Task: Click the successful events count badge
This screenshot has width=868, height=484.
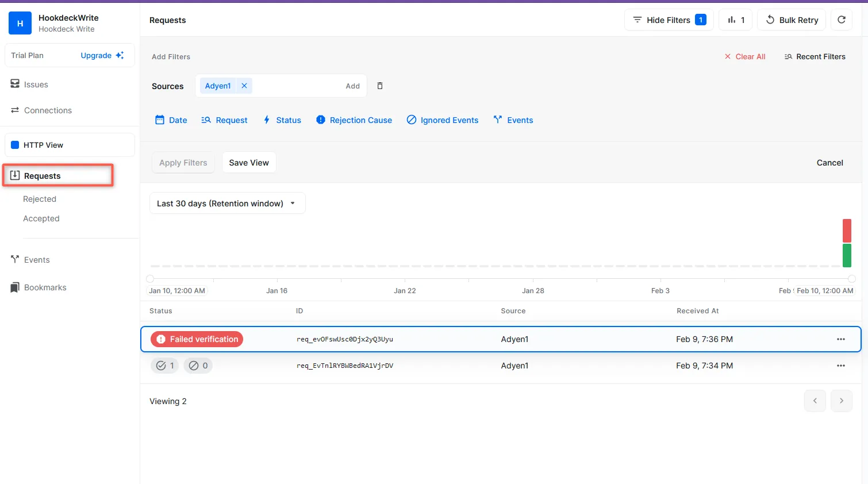Action: pos(165,366)
